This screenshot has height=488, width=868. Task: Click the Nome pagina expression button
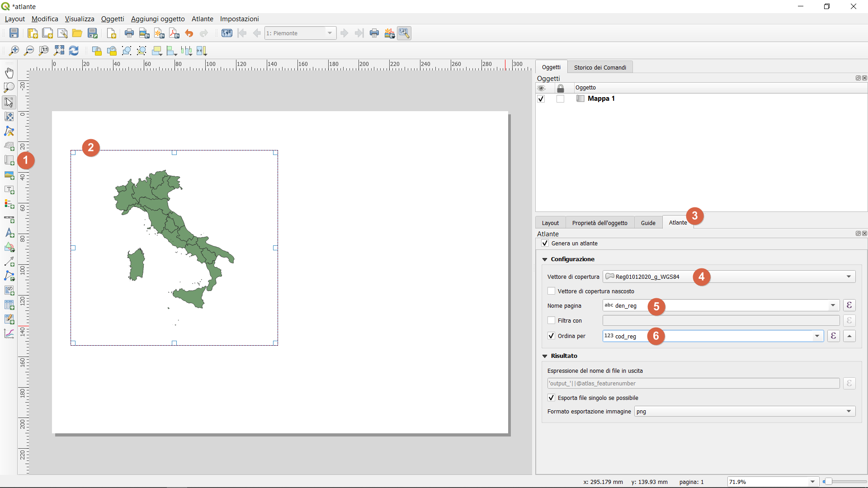(849, 305)
